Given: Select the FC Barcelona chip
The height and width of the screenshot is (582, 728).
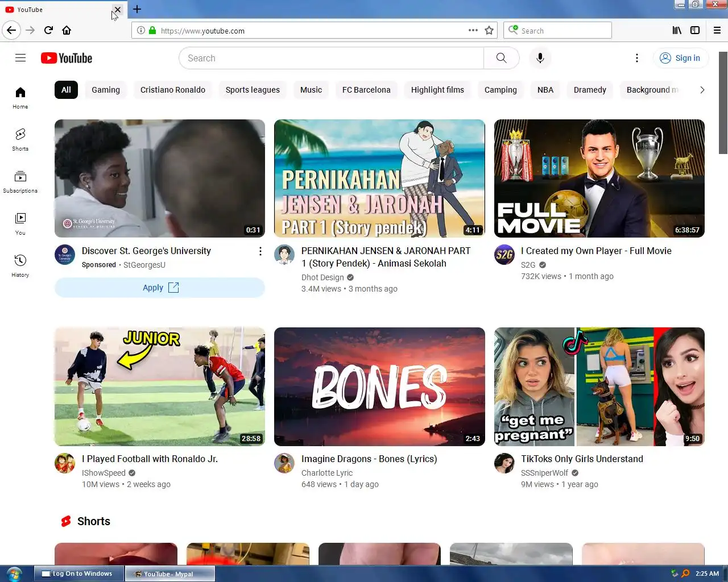Looking at the screenshot, I should click(x=366, y=90).
